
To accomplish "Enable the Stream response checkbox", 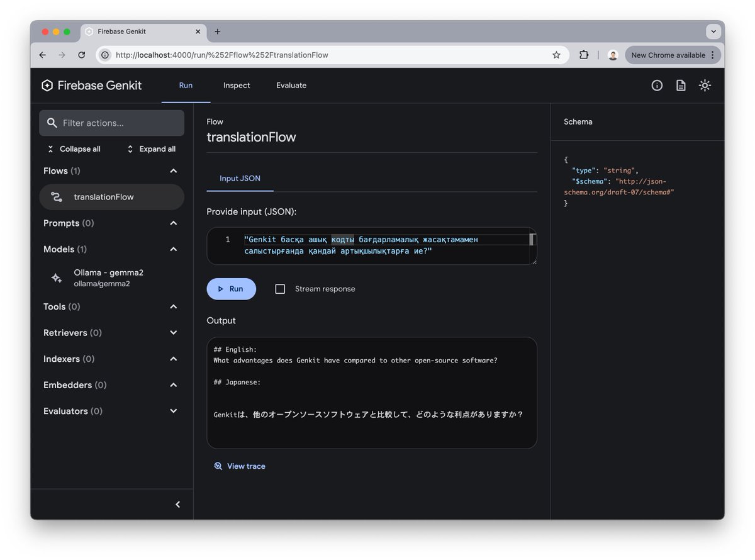I will [281, 289].
